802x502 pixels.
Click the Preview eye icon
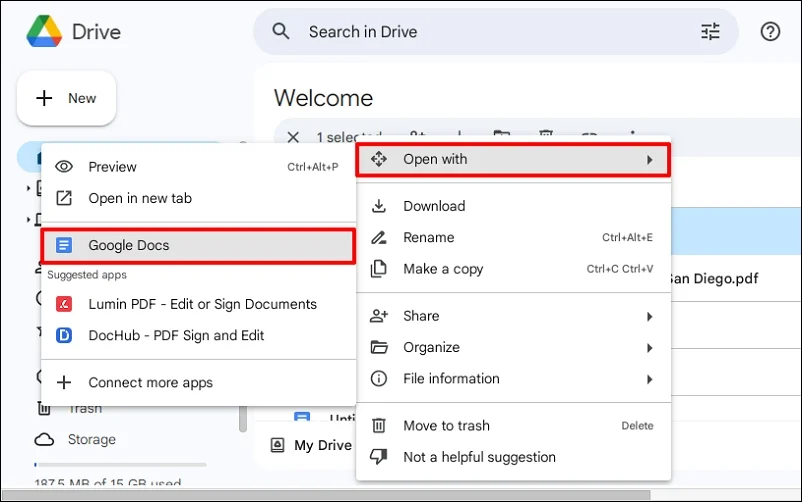pos(64,167)
